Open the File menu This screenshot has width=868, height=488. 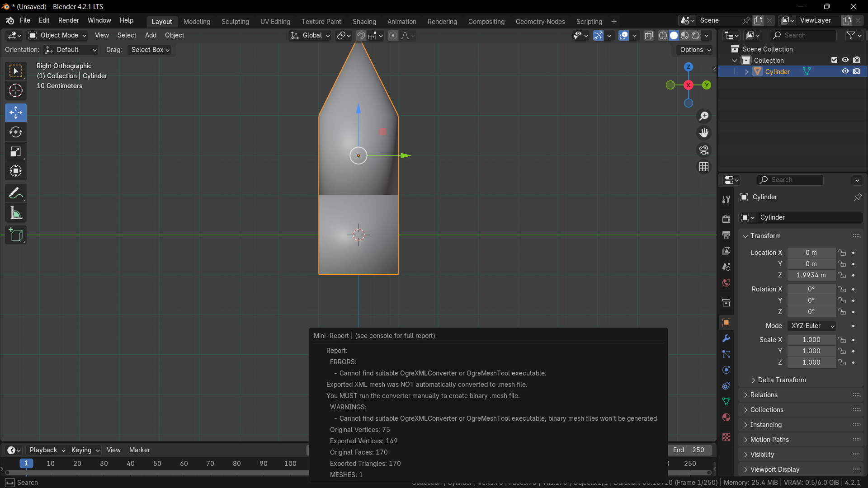tap(25, 20)
